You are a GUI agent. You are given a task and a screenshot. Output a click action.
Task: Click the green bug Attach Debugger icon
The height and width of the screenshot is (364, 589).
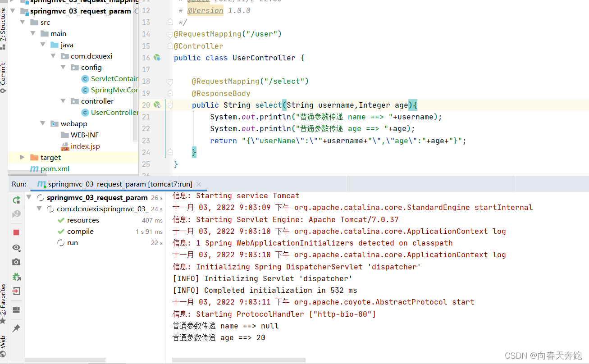click(x=16, y=277)
